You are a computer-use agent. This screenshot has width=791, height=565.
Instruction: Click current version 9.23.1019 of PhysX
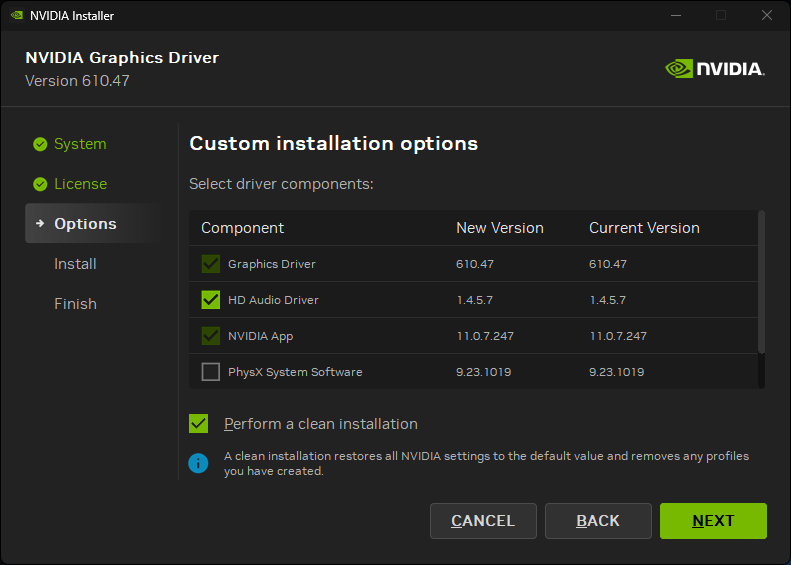click(616, 372)
